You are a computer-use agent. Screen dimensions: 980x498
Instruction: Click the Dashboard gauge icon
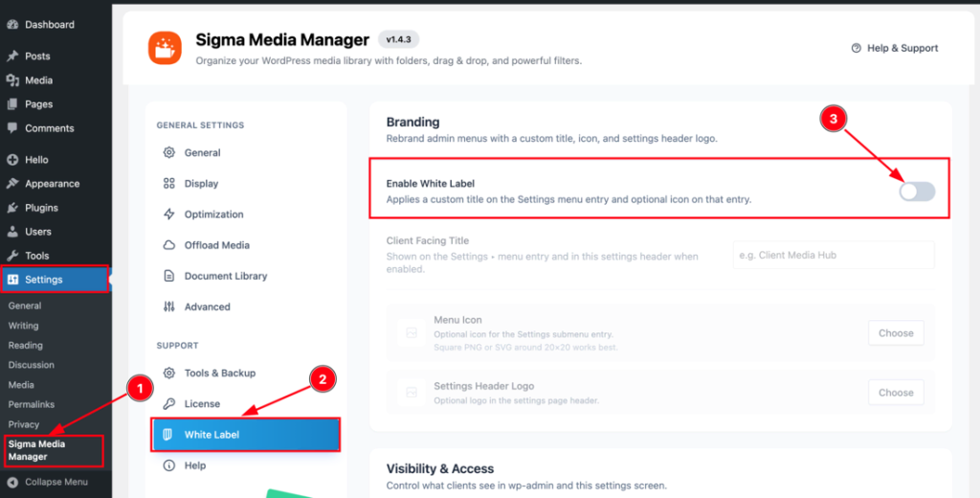point(12,25)
